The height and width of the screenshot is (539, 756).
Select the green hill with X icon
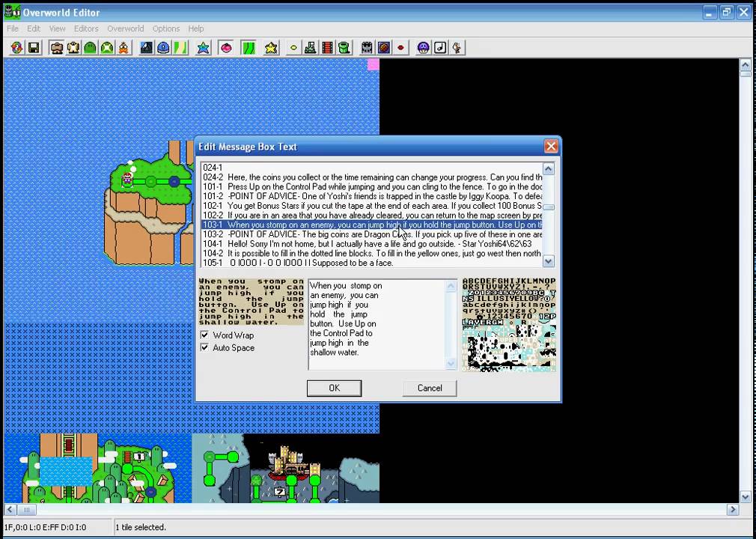coord(107,48)
